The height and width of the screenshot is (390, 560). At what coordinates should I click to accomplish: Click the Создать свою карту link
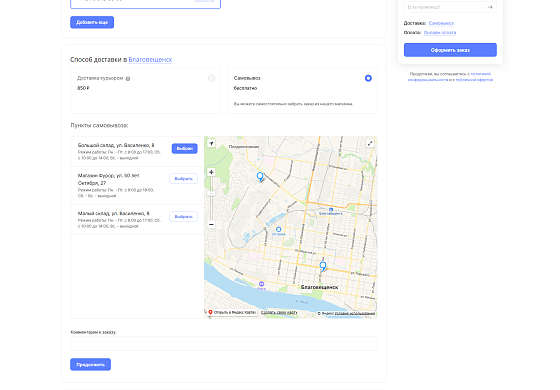click(279, 312)
